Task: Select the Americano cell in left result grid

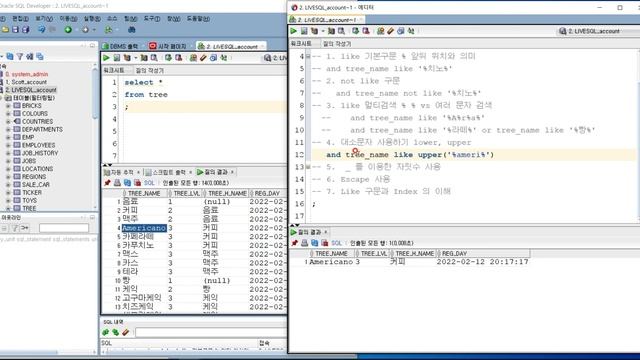Action: 144,228
